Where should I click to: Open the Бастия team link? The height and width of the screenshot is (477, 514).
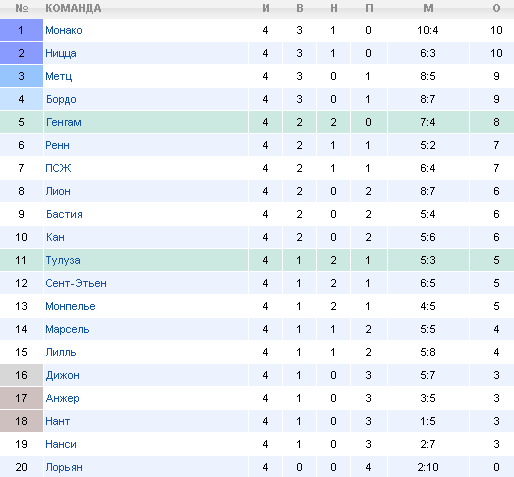coord(64,214)
